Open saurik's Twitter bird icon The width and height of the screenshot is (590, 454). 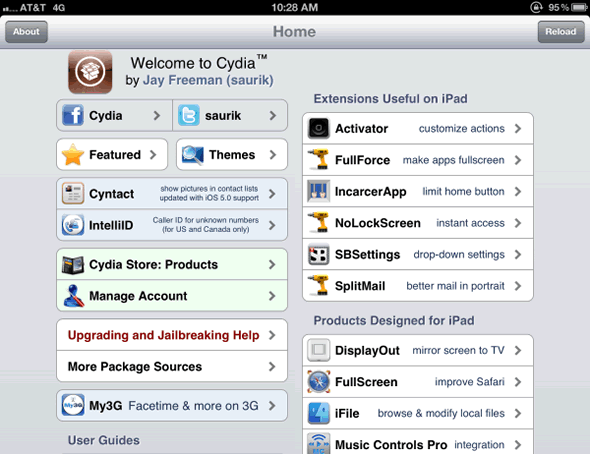pos(189,115)
